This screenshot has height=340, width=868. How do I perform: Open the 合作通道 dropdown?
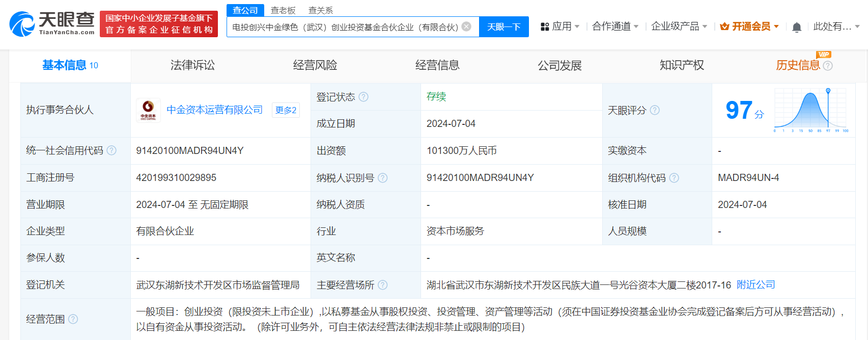pos(615,27)
